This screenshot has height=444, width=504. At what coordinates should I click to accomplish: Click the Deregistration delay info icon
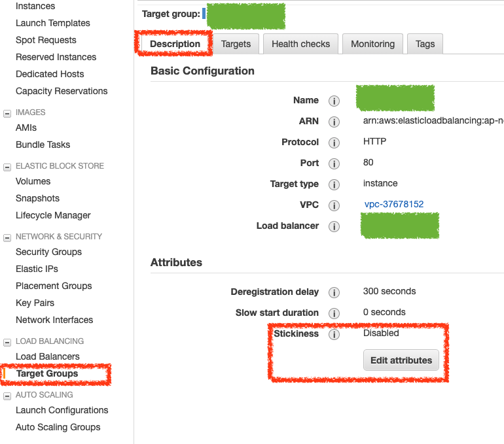(334, 292)
